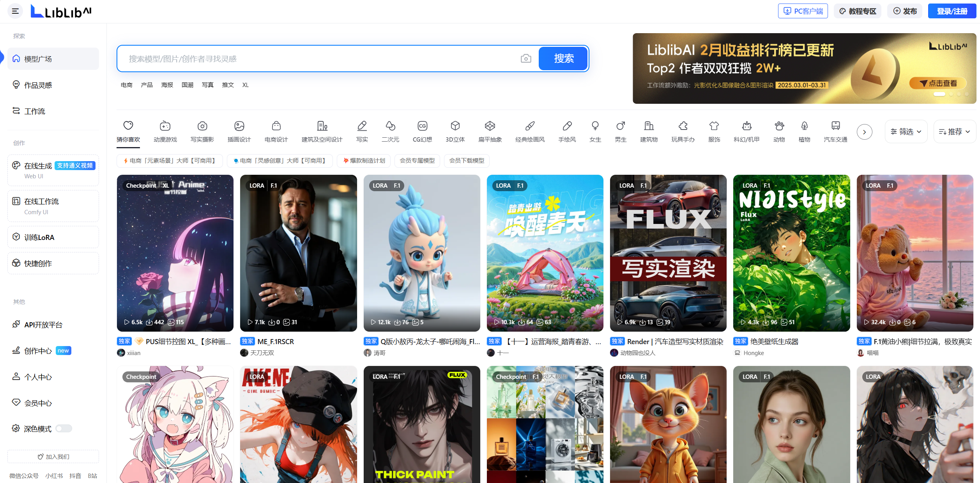Image resolution: width=980 pixels, height=483 pixels.
Task: Open 会员中心 in the sidebar
Action: (53, 403)
